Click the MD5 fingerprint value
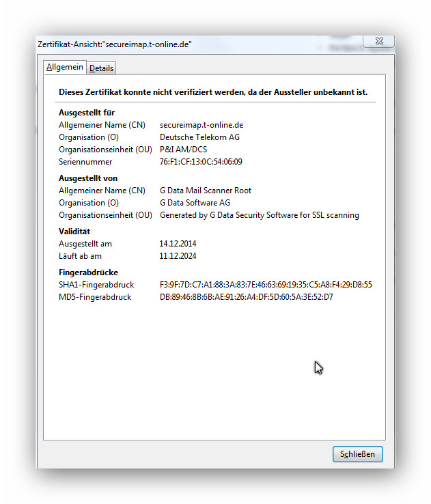Viewport: 431px width, 504px height. [246, 297]
